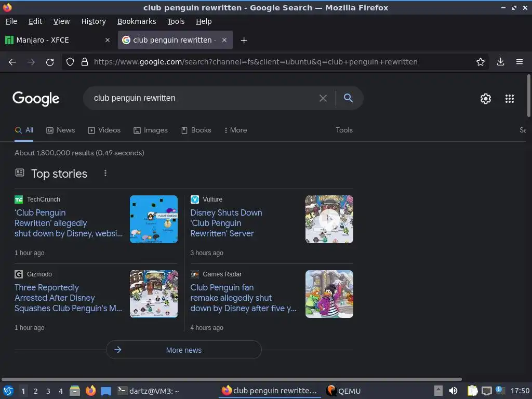
Task: Open Gizmodo Three Reportedly Arrested story
Action: [68, 298]
